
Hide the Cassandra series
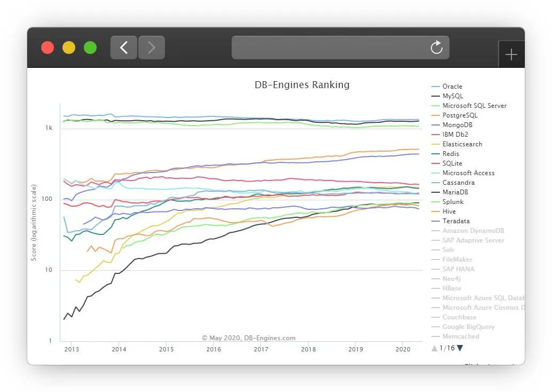pos(453,183)
